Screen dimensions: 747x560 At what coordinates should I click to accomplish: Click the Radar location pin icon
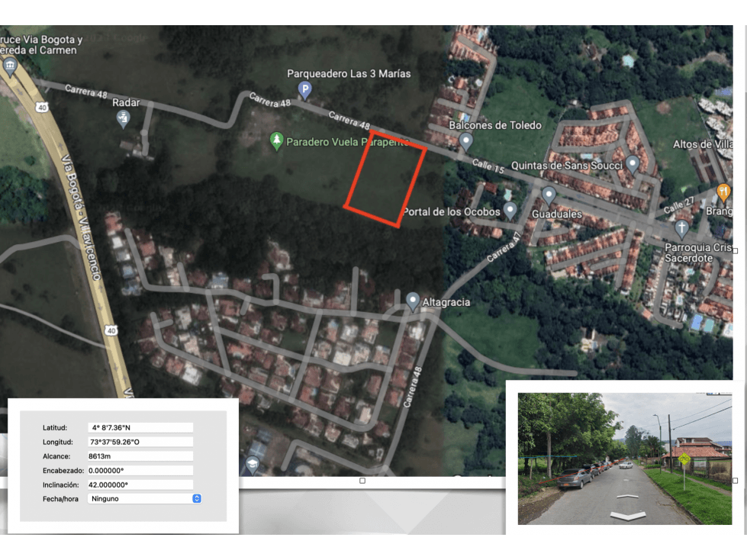(x=123, y=118)
